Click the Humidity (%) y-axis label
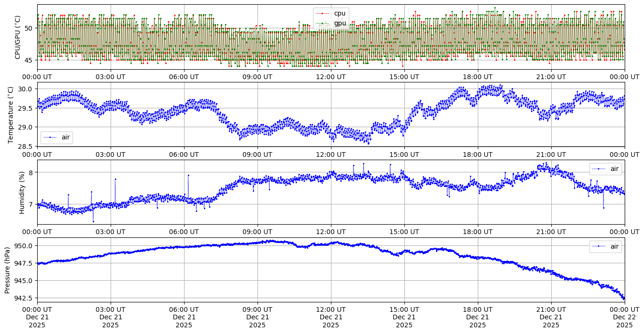Image resolution: width=644 pixels, height=333 pixels. pyautogui.click(x=22, y=192)
